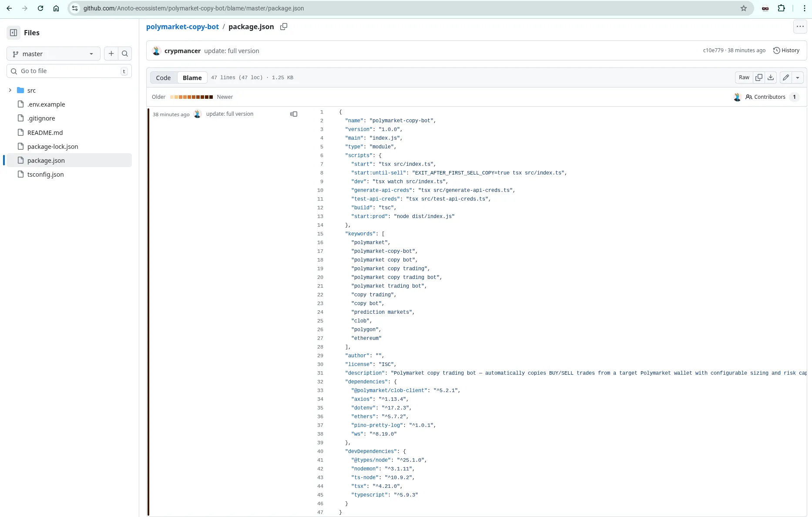Select README.md in the file tree
Screen dimensions: 812x517
click(x=45, y=132)
